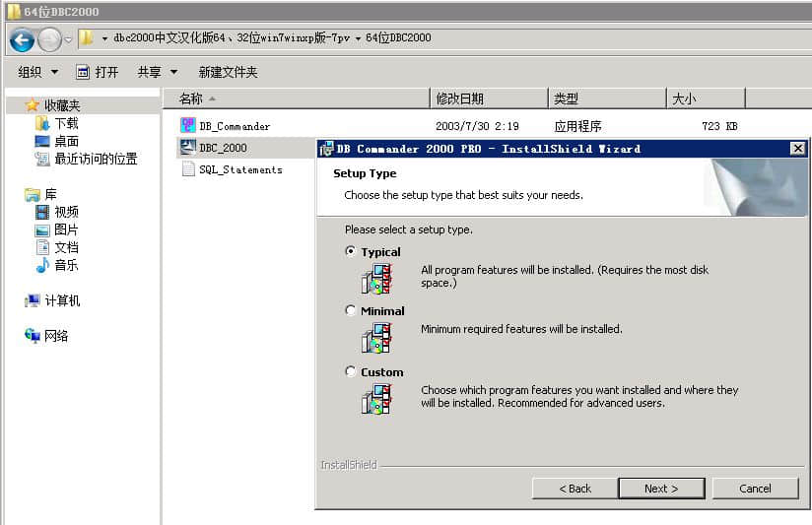This screenshot has height=525, width=812.
Task: Click the Minimal setup type icon
Action: coord(375,338)
